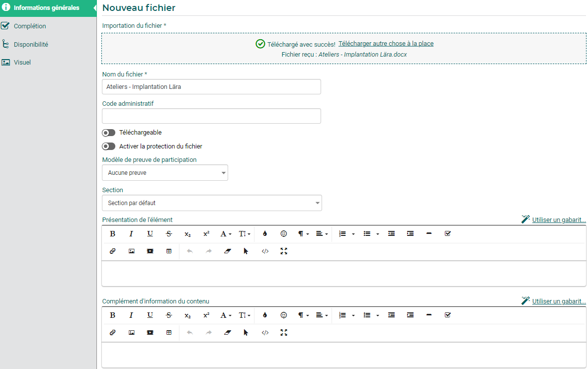Toggle bold in Présentation de l'élément editor

point(112,234)
